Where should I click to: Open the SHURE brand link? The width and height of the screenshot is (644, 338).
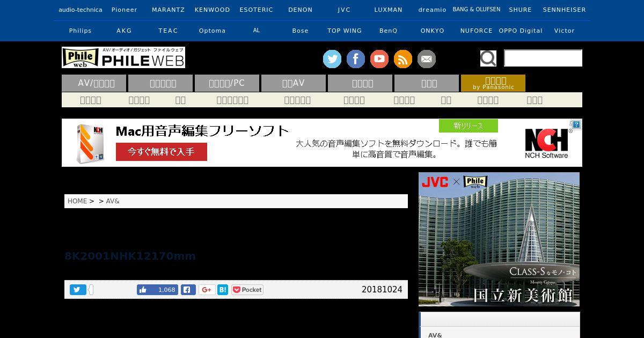pos(521,10)
